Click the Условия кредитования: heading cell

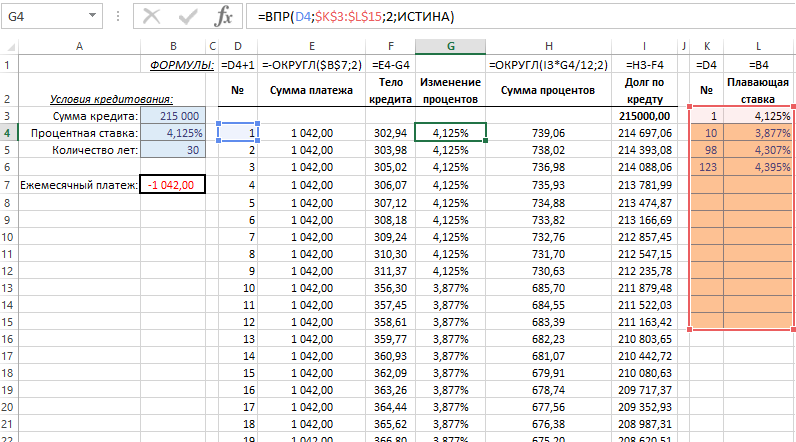(112, 98)
